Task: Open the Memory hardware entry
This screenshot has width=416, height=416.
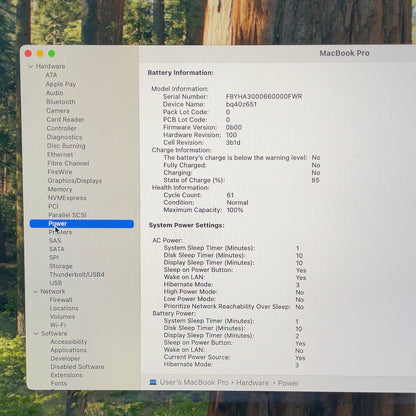Action: point(60,189)
